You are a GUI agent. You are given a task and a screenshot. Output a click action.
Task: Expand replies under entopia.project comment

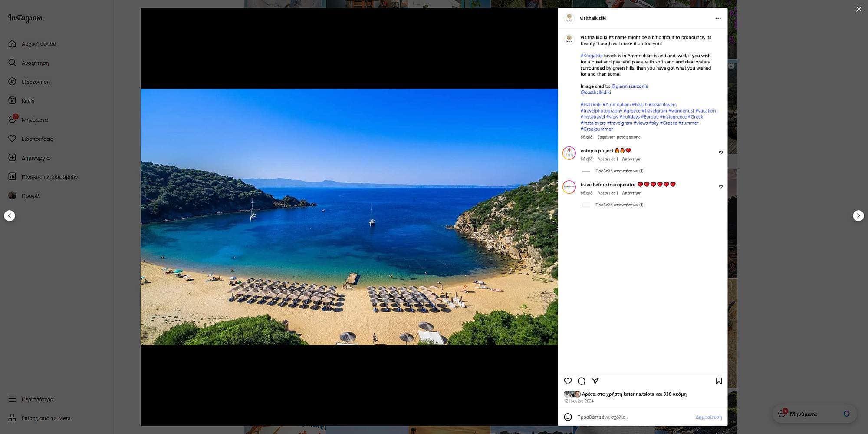coord(619,171)
